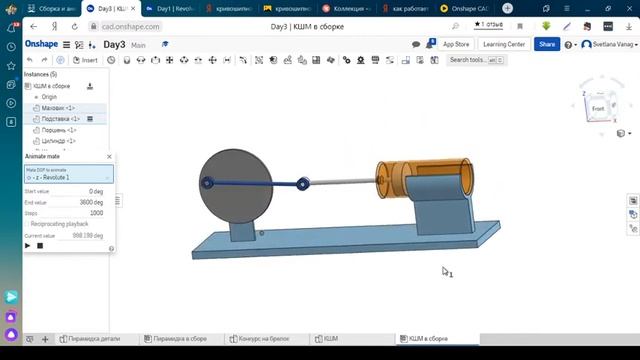Edit the Start value field
Viewport: 640px width, 360px height.
pyautogui.click(x=77, y=191)
